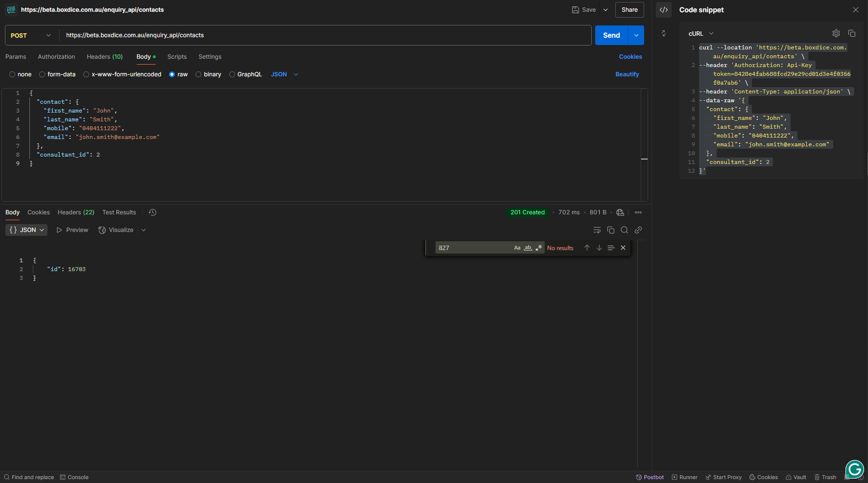Screen dimensions: 868x483
Task: Open response history clock icon
Action: tap(152, 212)
